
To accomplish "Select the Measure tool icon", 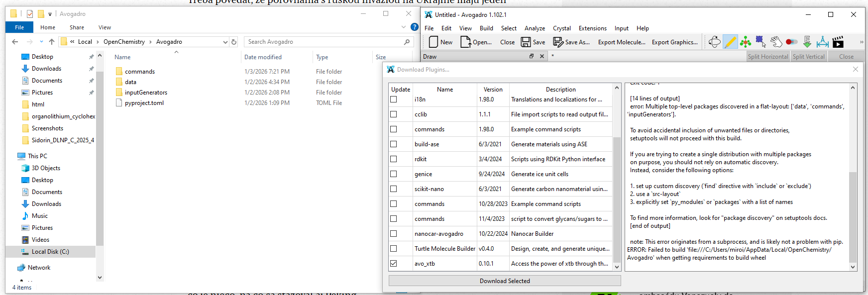I will pyautogui.click(x=822, y=42).
